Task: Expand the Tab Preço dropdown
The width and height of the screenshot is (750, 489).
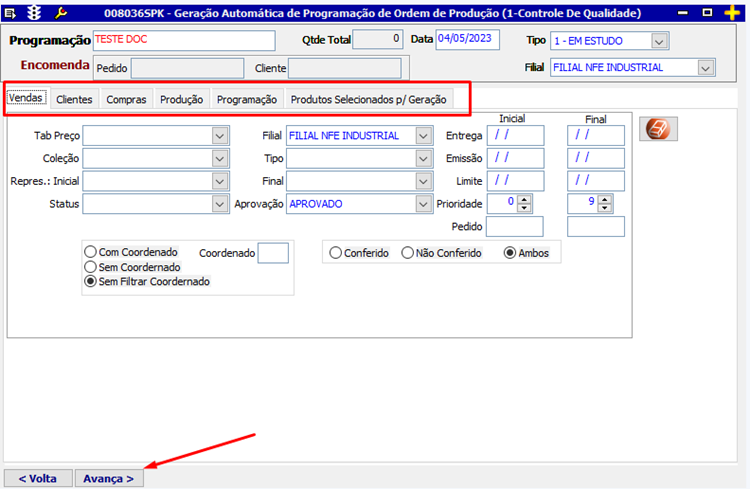Action: point(220,136)
